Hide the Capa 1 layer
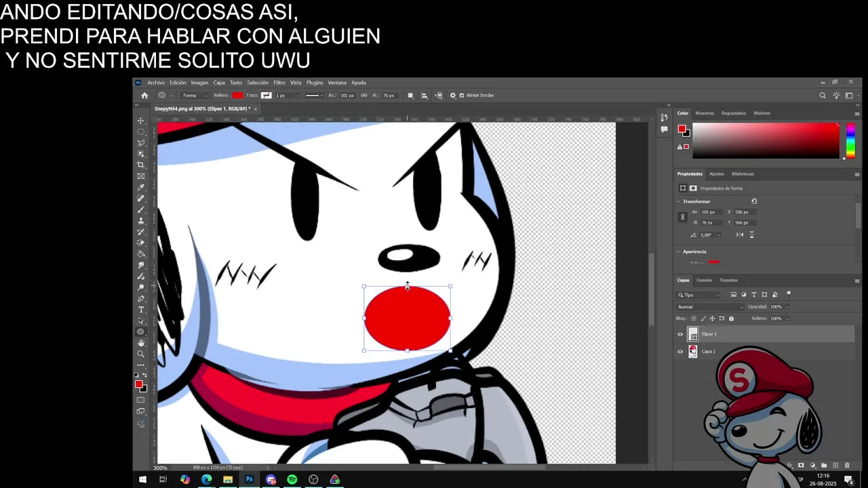The image size is (868, 488). 680,352
